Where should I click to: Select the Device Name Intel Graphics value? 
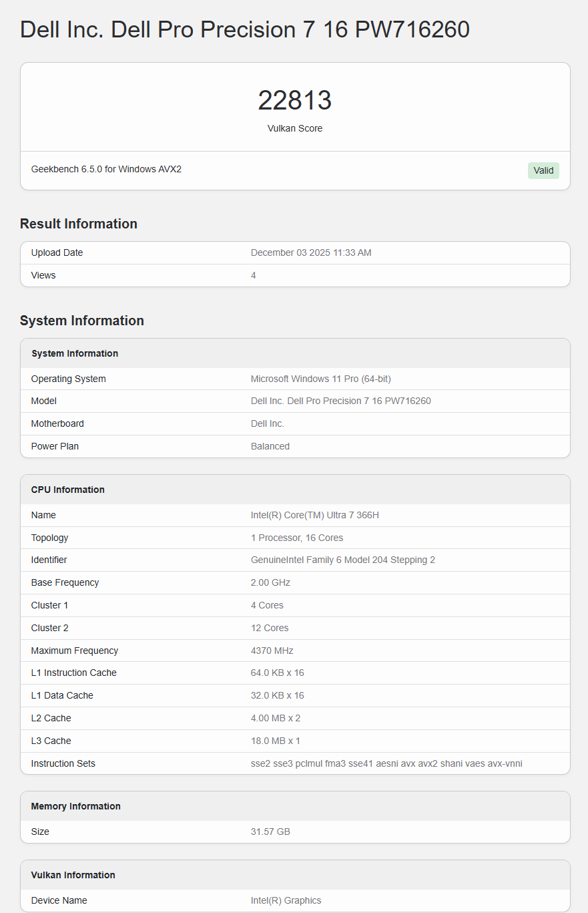(x=286, y=900)
